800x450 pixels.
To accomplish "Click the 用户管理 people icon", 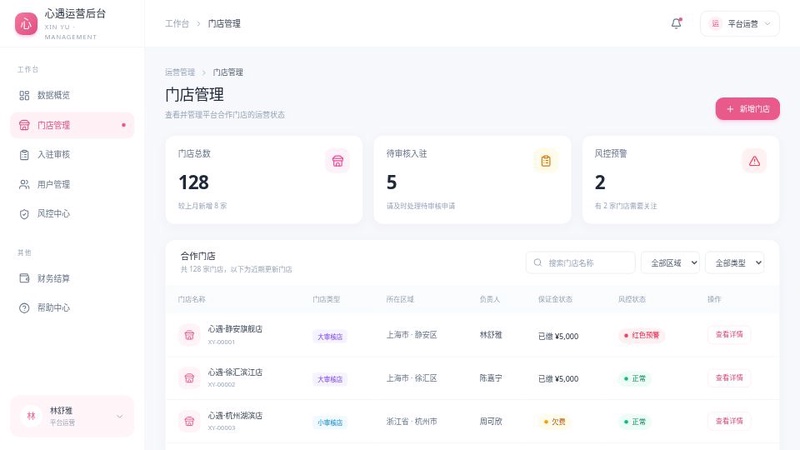I will coord(24,184).
